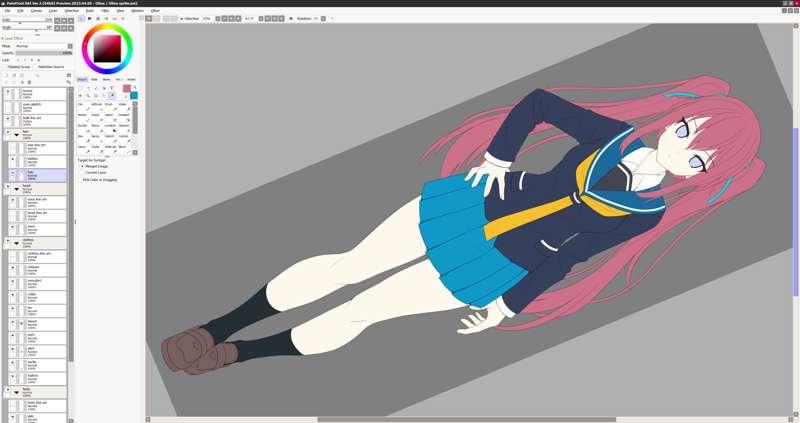Show the swatches panel icon
Viewport: 800px width, 423px height.
[x=114, y=18]
